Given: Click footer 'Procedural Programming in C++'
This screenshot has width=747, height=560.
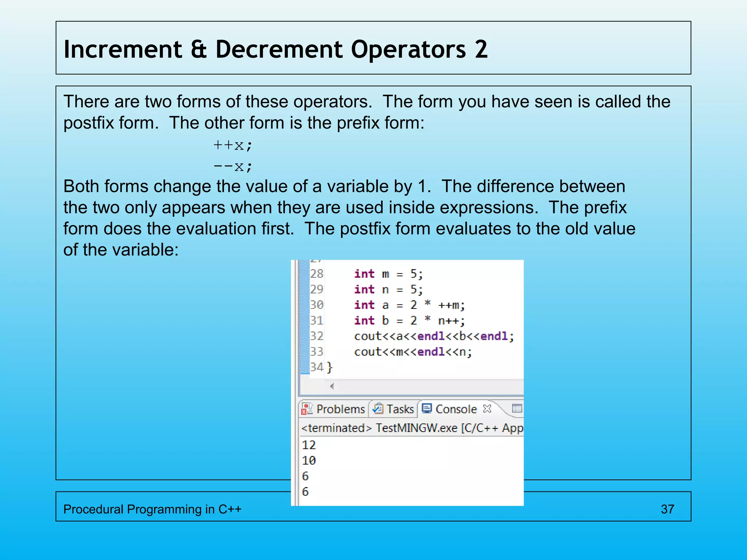Looking at the screenshot, I should [x=152, y=509].
